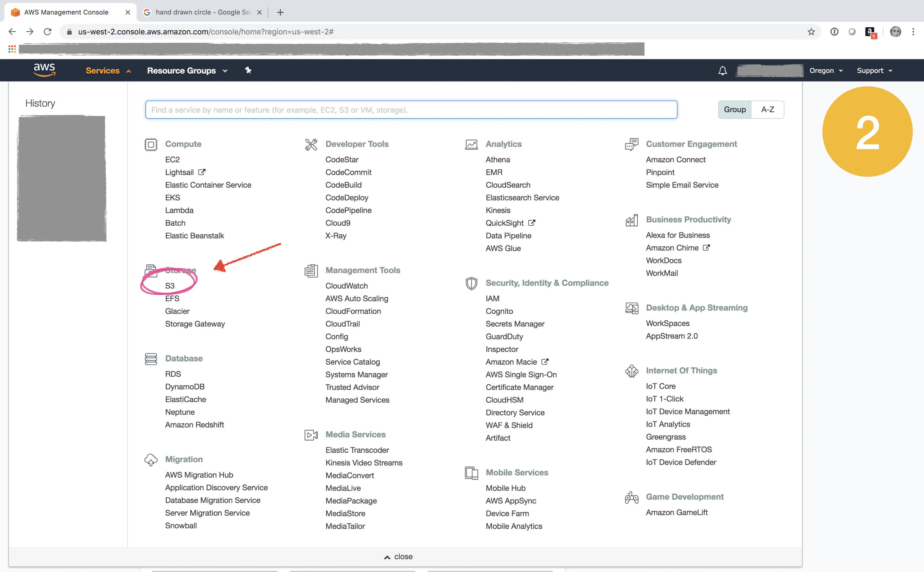Expand the Resource Groups dropdown
The width and height of the screenshot is (924, 572).
point(187,71)
